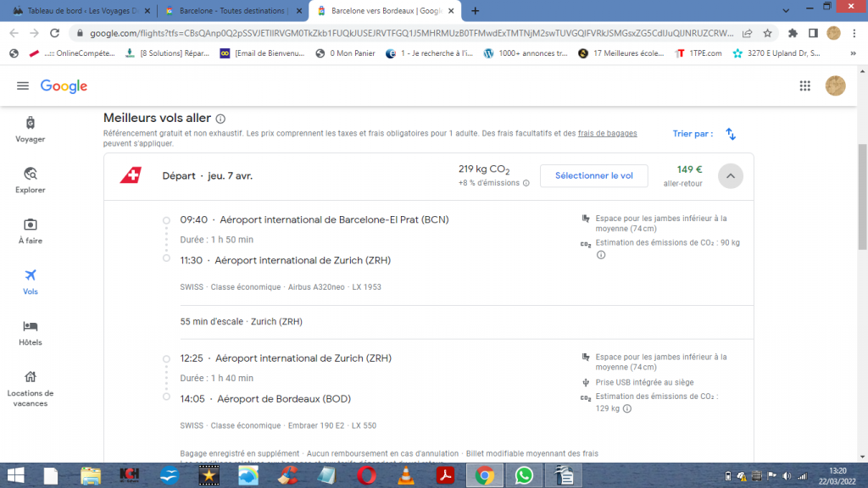Open the main hamburger menu

point(23,86)
